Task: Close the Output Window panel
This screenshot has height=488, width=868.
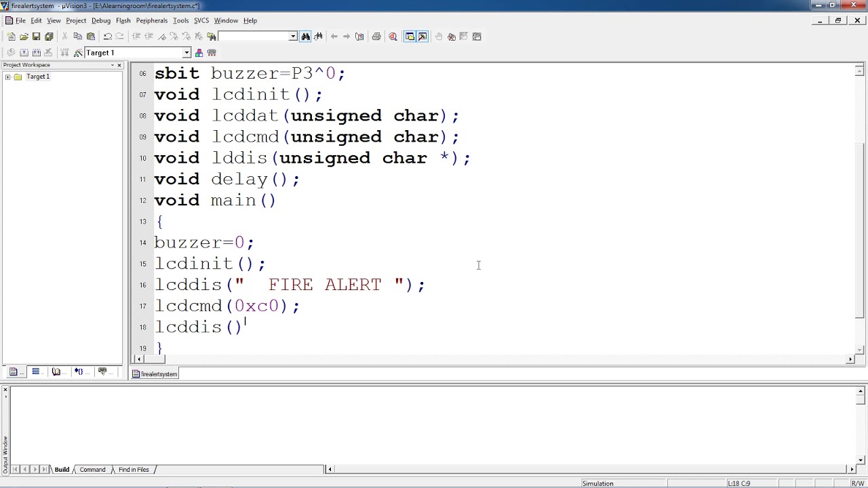Action: coord(5,390)
